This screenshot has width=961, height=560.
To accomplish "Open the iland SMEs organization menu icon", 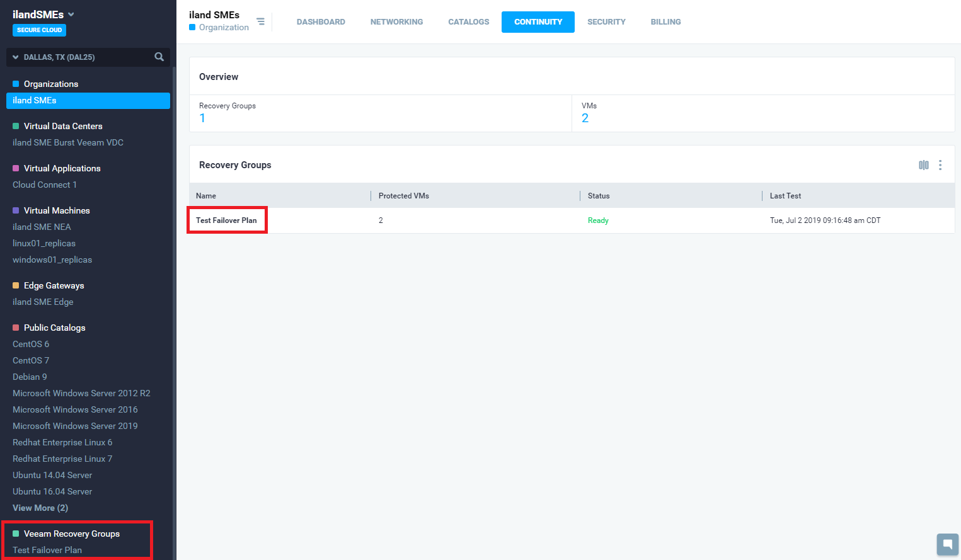I will click(260, 21).
